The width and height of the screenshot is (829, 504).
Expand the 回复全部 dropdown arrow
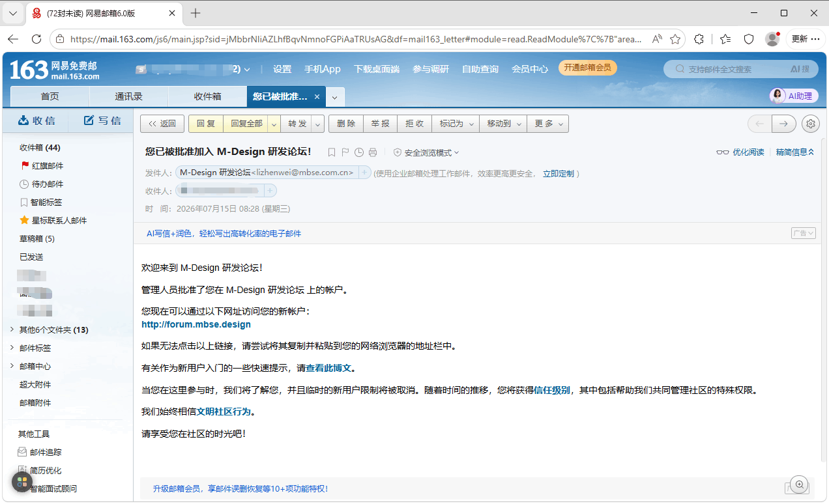(x=274, y=124)
